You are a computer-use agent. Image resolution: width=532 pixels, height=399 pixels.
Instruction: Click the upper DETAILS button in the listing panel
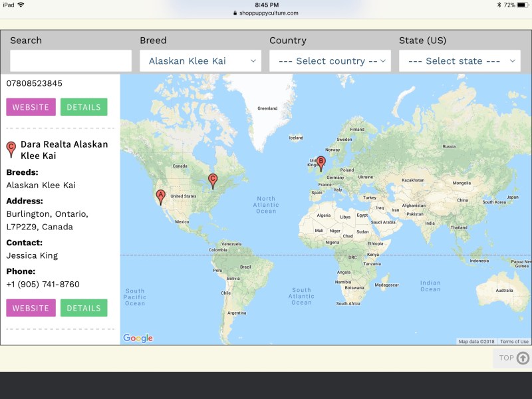click(x=84, y=107)
